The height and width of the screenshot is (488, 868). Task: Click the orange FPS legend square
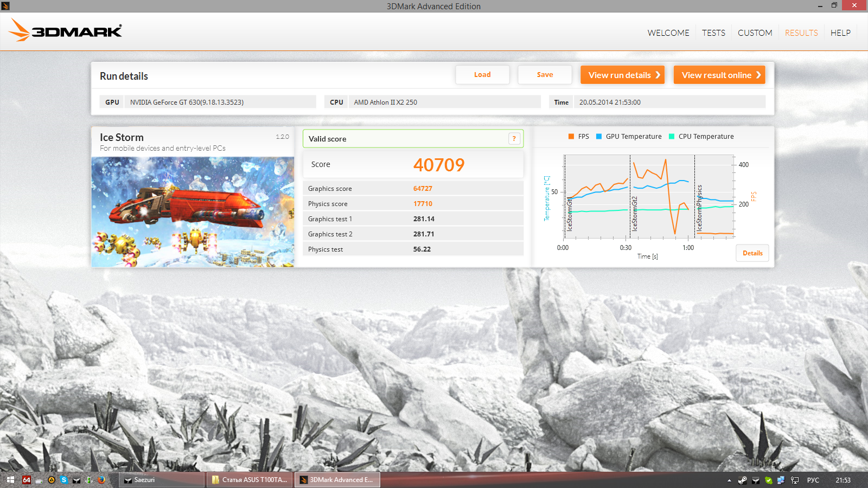point(571,137)
